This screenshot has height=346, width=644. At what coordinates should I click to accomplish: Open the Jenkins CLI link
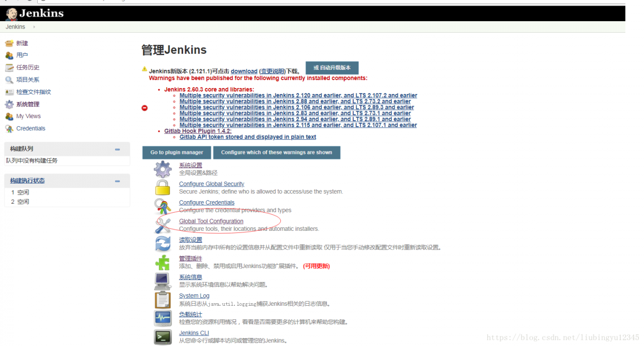point(194,333)
